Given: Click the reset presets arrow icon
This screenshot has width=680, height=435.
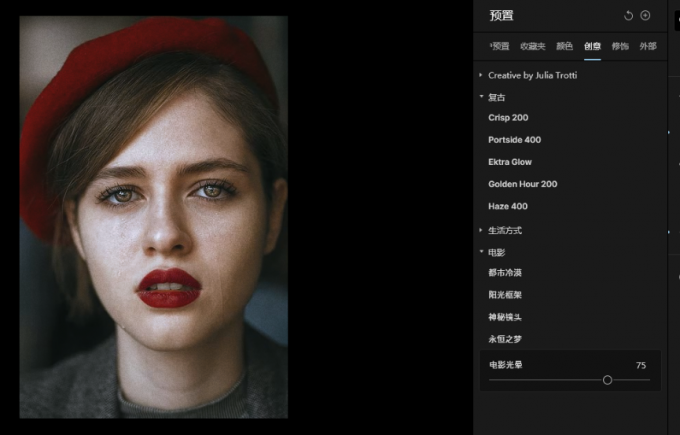Looking at the screenshot, I should 628,16.
